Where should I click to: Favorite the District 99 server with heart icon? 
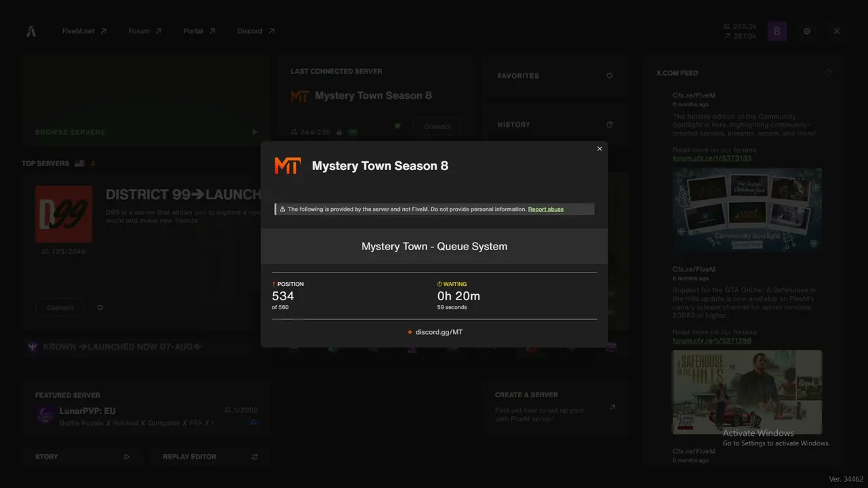point(100,308)
